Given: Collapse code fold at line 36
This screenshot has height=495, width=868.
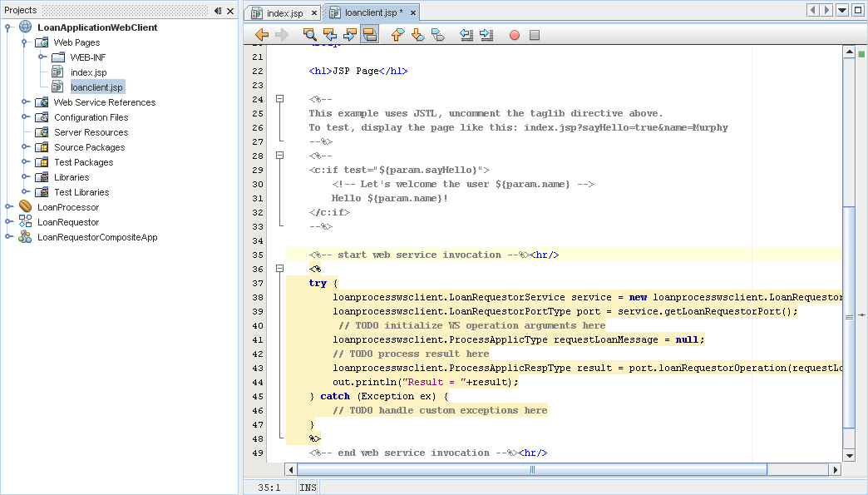Looking at the screenshot, I should pos(280,269).
